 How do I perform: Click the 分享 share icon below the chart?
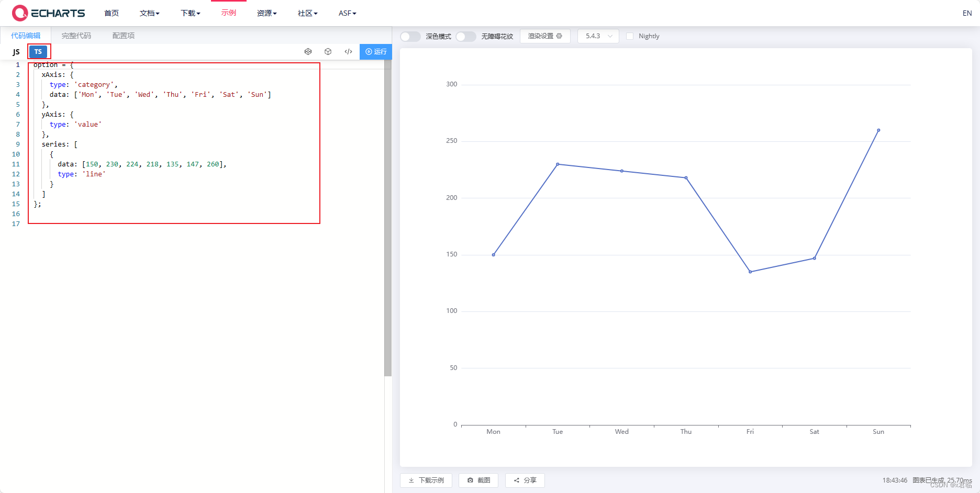(x=525, y=480)
